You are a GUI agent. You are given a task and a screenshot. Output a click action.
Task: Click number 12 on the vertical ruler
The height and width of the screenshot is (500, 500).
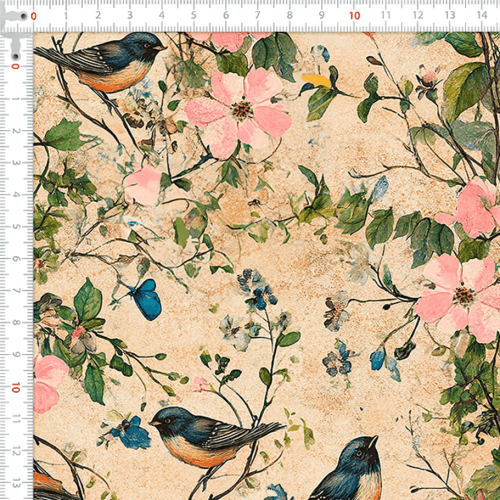point(16,451)
